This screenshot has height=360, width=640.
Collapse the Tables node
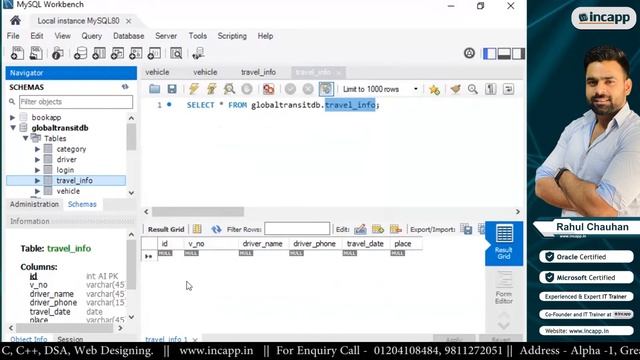tap(25, 138)
